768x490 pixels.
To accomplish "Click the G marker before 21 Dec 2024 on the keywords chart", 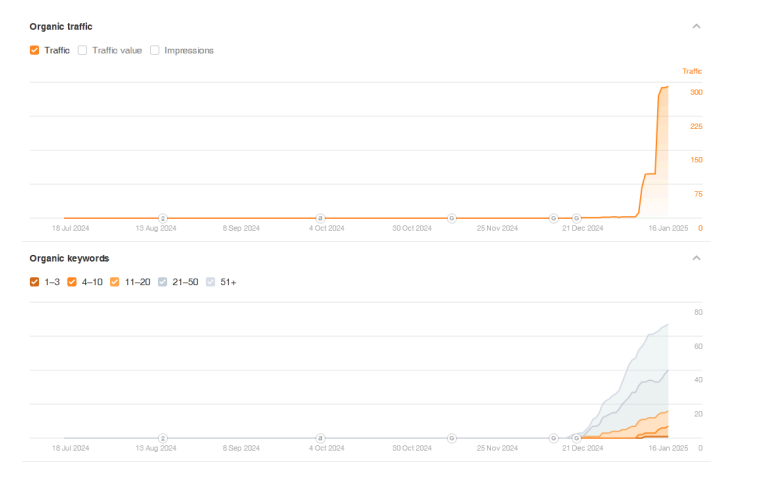I will pos(576,438).
